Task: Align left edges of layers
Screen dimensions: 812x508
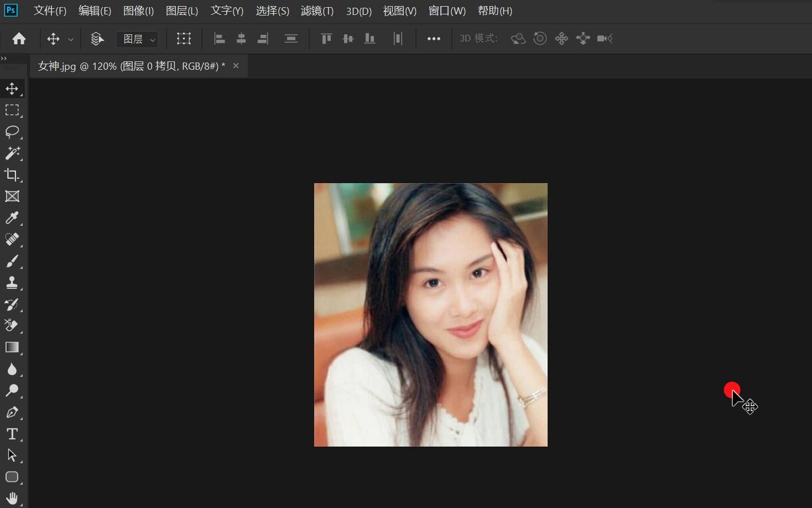Action: pyautogui.click(x=220, y=39)
